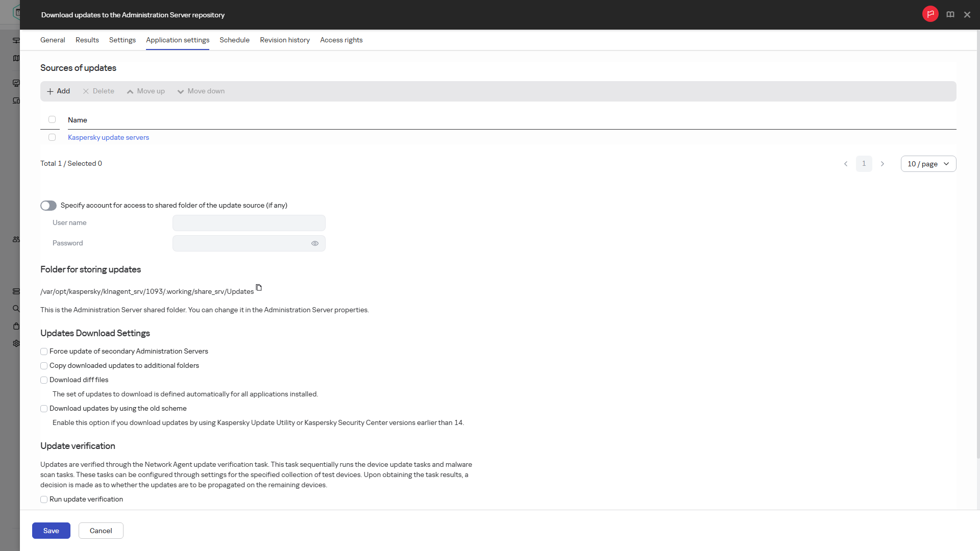Click the Password input field
This screenshot has width=980, height=551.
[249, 243]
